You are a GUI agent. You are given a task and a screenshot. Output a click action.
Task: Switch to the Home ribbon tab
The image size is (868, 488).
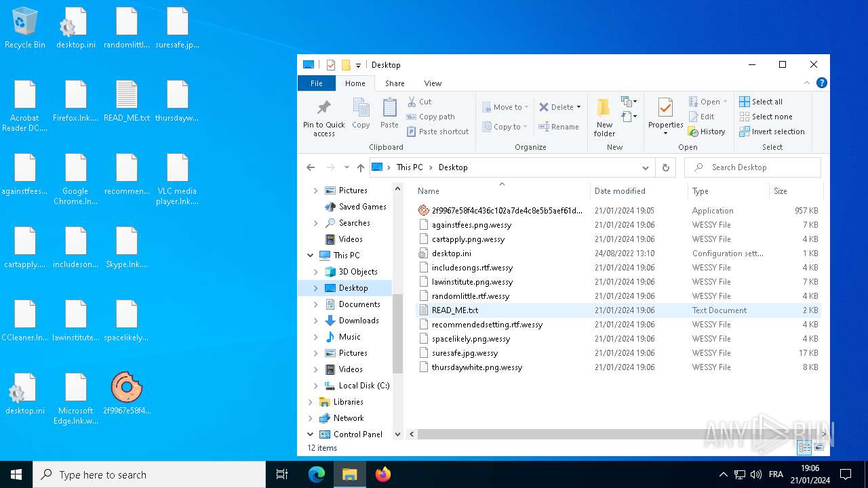(x=355, y=83)
